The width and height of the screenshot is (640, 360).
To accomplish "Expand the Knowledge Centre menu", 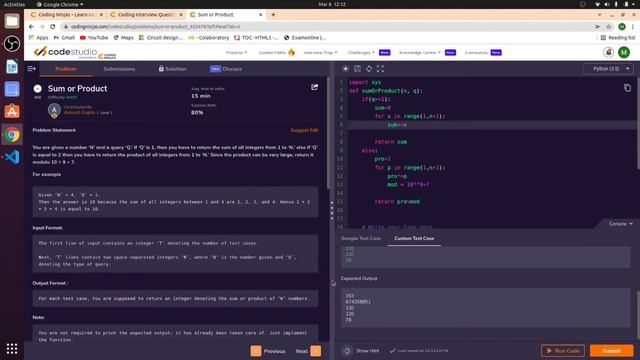I will (x=420, y=53).
